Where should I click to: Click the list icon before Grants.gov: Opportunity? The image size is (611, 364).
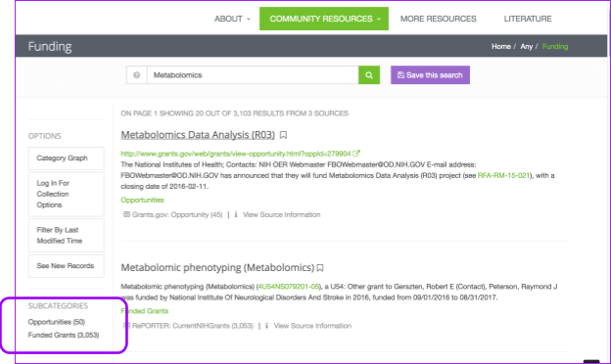pyautogui.click(x=126, y=214)
